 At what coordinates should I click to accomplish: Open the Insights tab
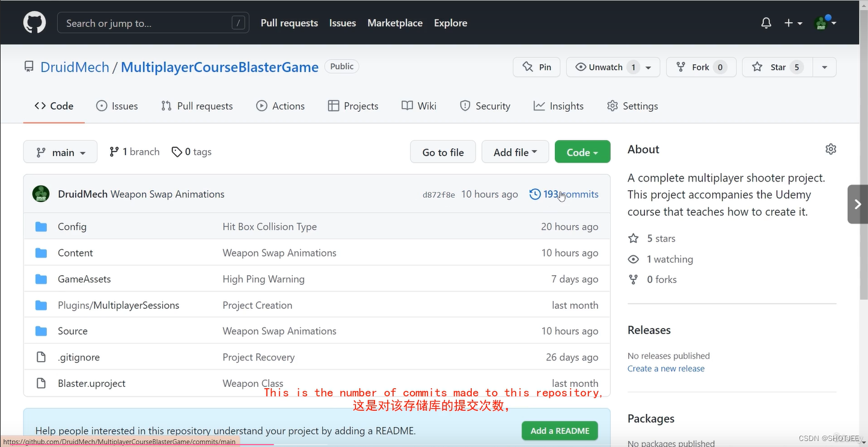click(558, 106)
